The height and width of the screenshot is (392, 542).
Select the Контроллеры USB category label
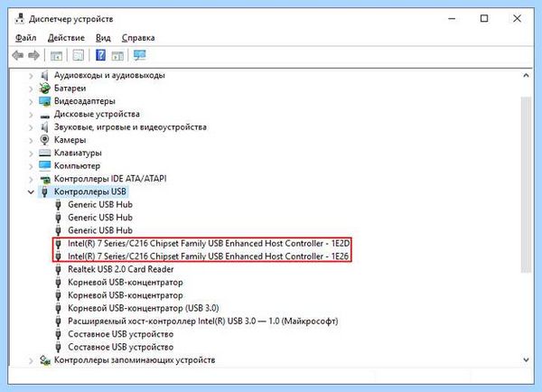click(x=89, y=191)
